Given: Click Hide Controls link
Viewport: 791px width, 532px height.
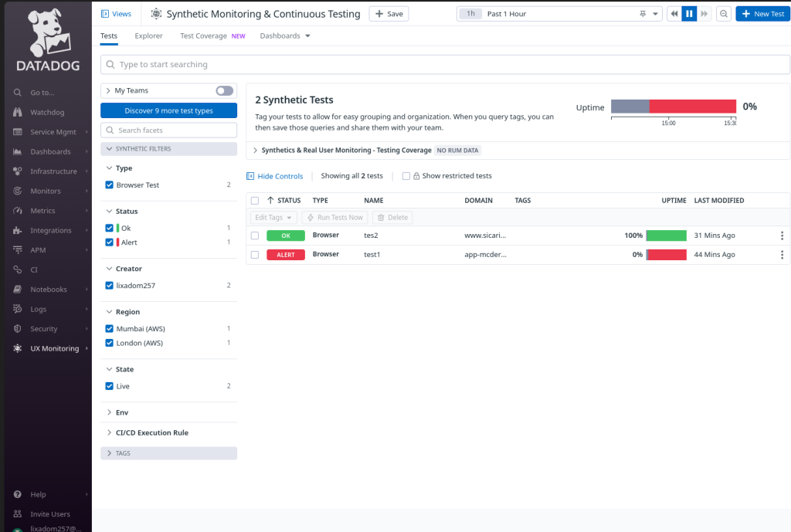Looking at the screenshot, I should 275,176.
